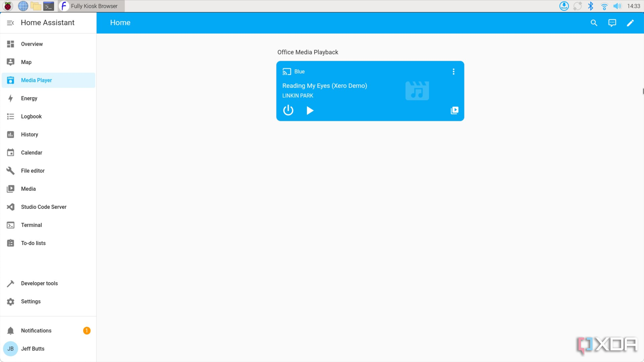Open the Blue player three-dot menu

pos(453,72)
